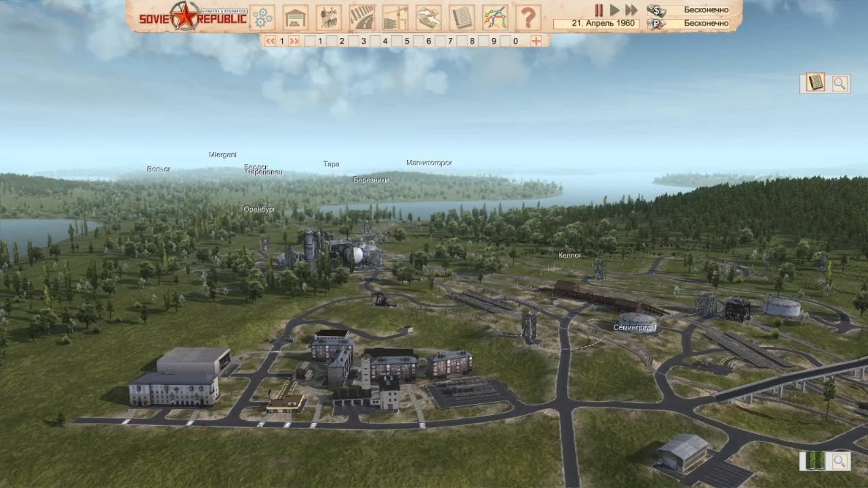Select the Келлог map label
Viewport: 868px width, 488px height.
(x=570, y=255)
